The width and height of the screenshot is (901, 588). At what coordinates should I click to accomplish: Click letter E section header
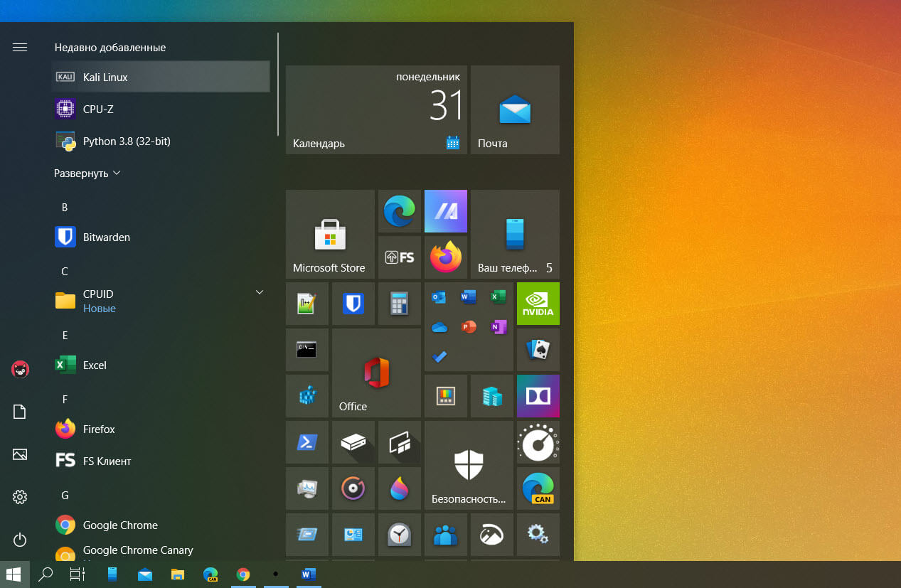pos(65,336)
